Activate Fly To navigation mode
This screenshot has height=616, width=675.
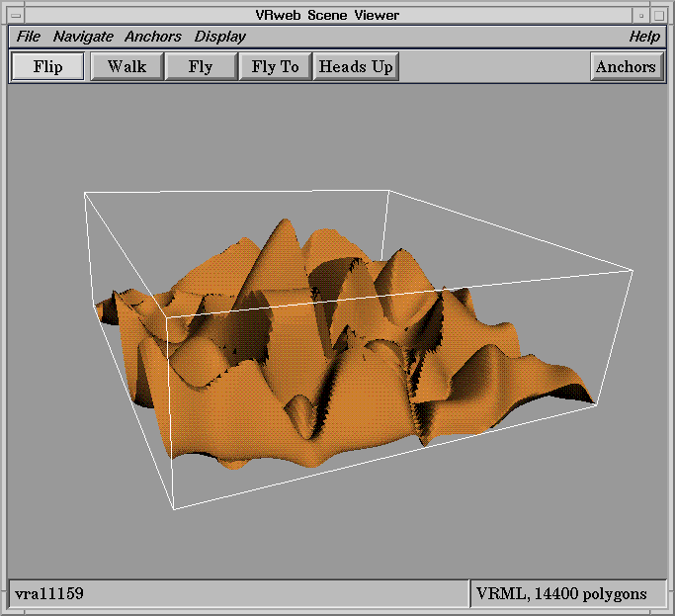coord(275,66)
